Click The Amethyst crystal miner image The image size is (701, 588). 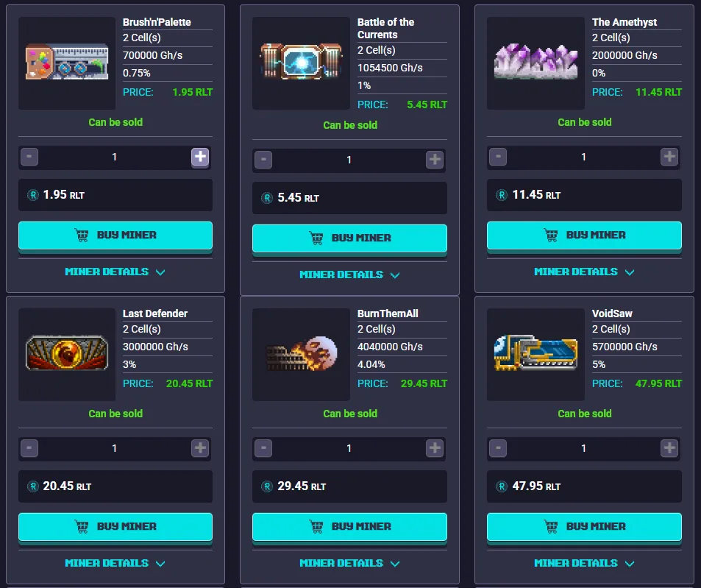coord(535,63)
